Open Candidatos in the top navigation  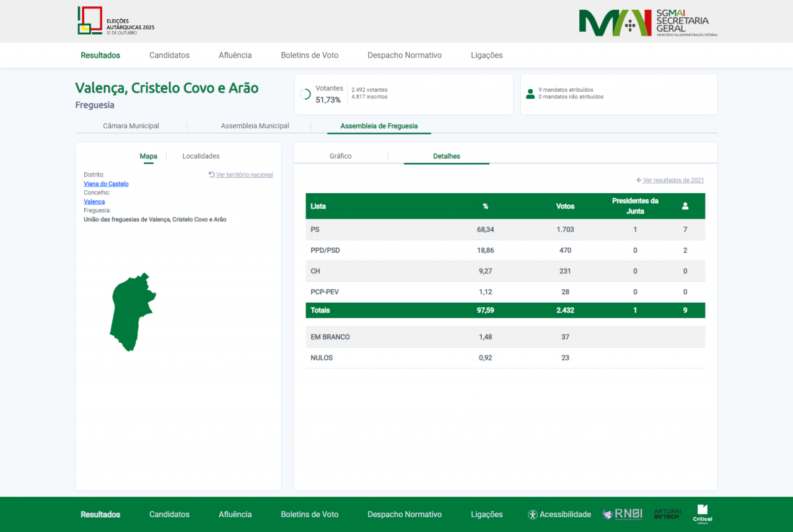[x=169, y=55]
